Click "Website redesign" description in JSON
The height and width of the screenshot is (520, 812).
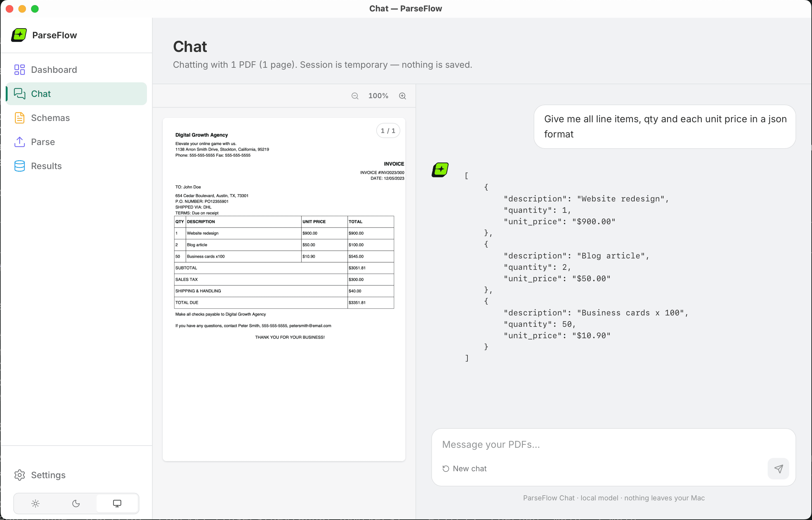click(621, 199)
